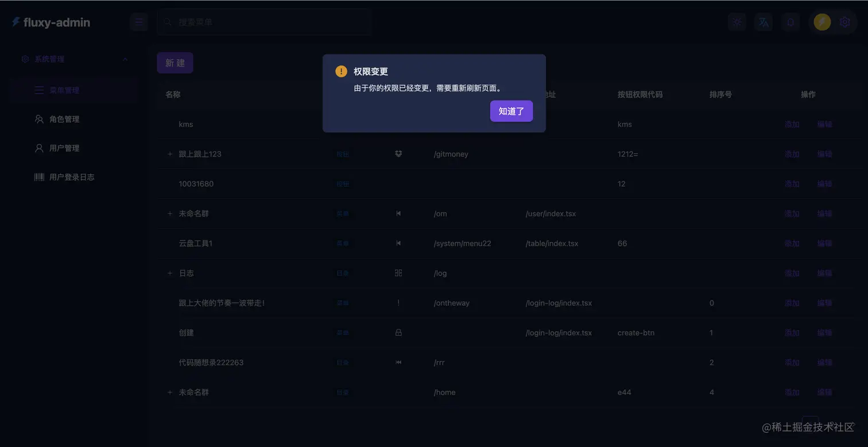Click 添加 in the 跟上跟上123 row

click(x=792, y=154)
